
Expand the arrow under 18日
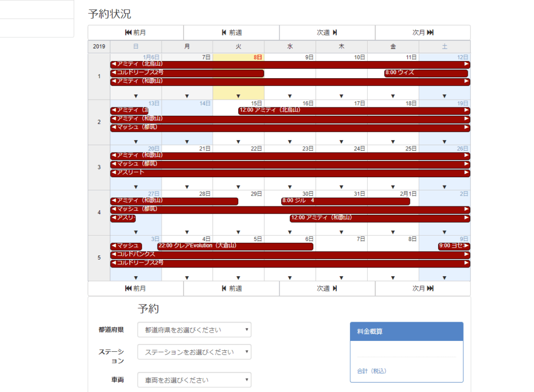coord(393,142)
